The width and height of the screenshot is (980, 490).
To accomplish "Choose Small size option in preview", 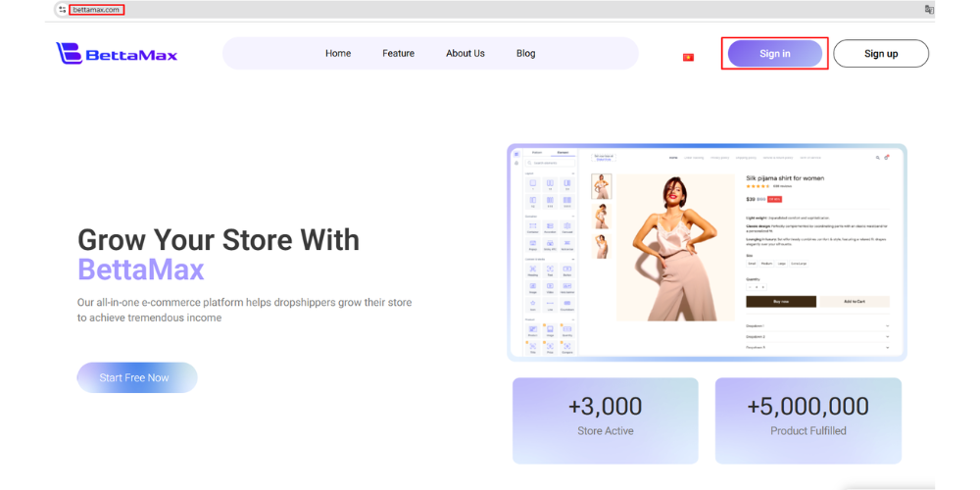I will [x=752, y=264].
